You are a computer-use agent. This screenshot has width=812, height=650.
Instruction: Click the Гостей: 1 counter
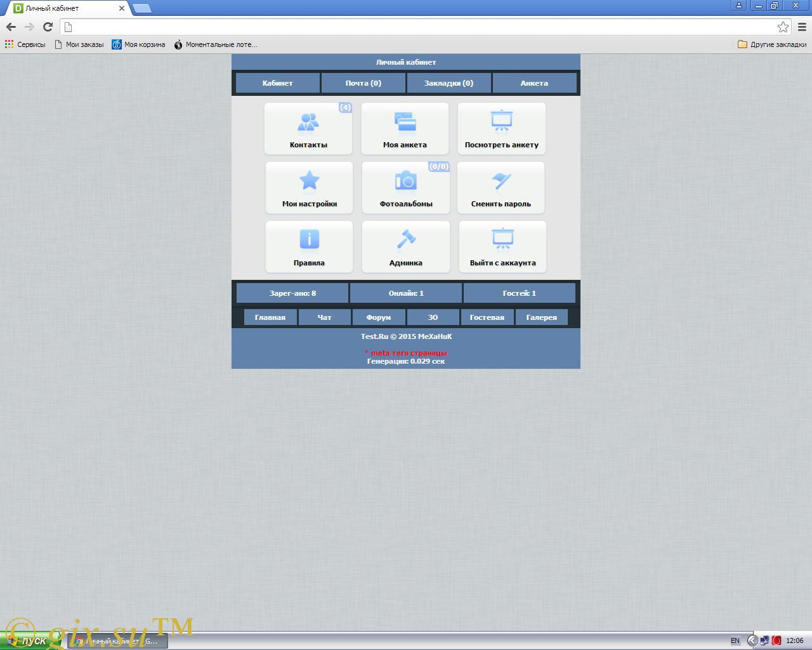(x=520, y=293)
